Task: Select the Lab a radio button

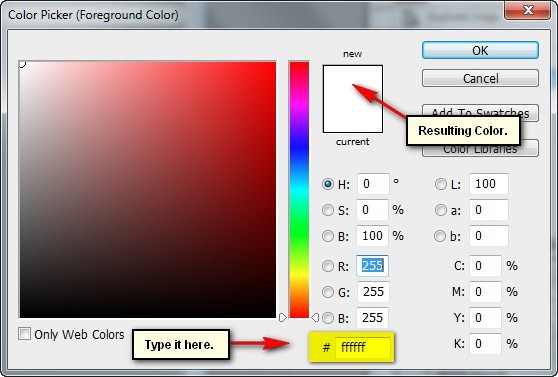Action: [x=441, y=210]
